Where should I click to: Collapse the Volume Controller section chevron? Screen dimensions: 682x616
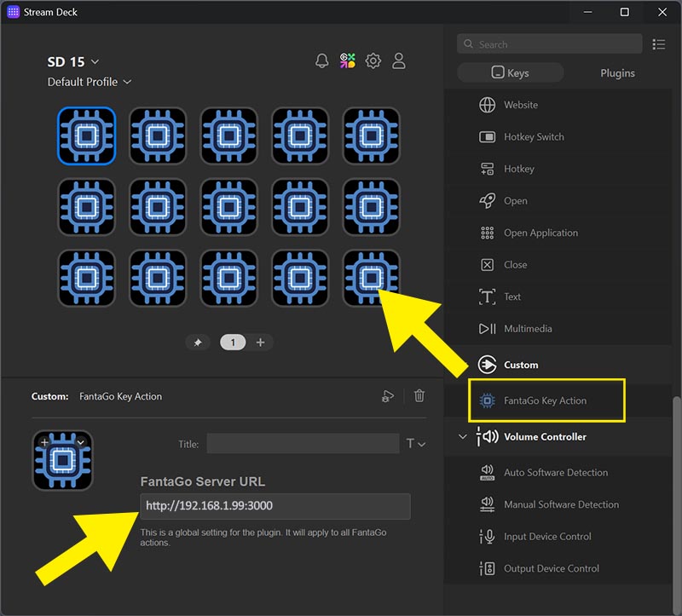click(x=463, y=436)
